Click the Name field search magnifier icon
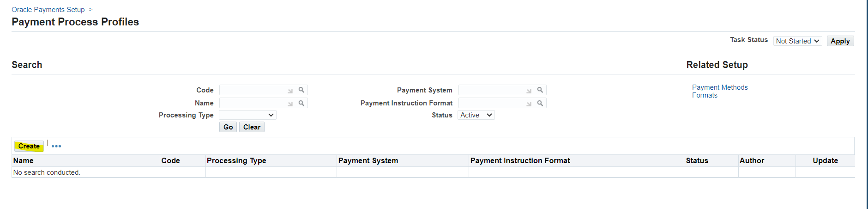 point(301,103)
